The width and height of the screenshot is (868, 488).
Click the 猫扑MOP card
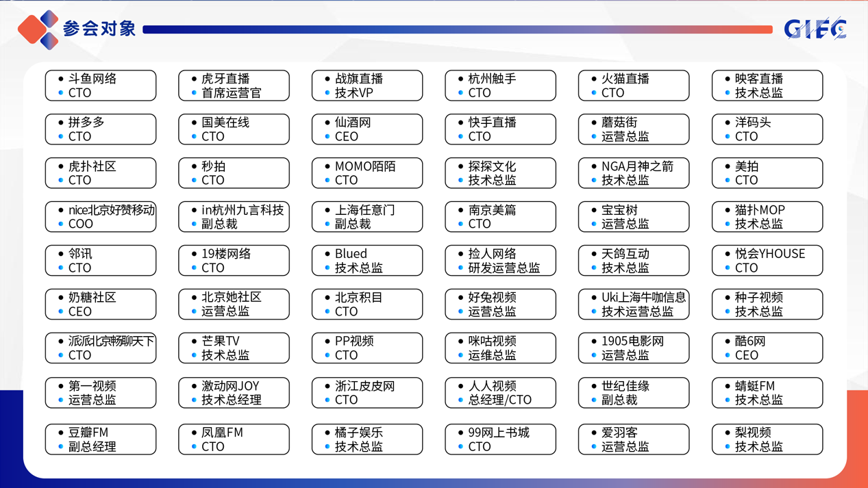pos(767,217)
